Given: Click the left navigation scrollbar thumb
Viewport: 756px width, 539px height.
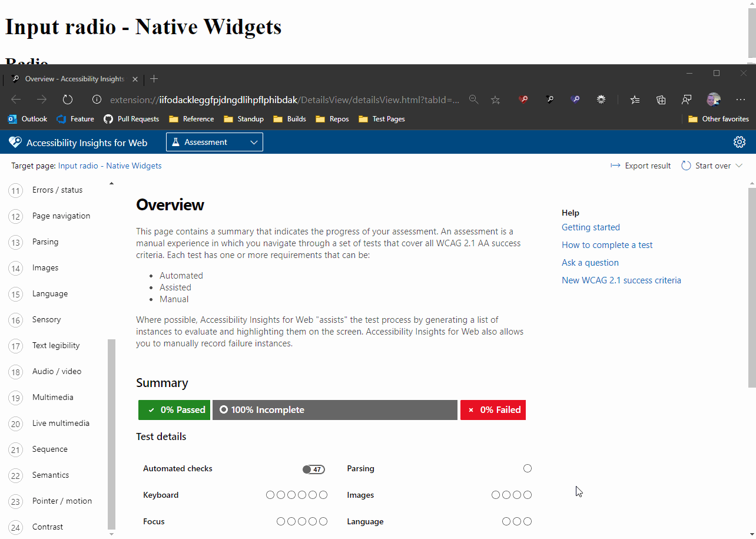Looking at the screenshot, I should 112,434.
